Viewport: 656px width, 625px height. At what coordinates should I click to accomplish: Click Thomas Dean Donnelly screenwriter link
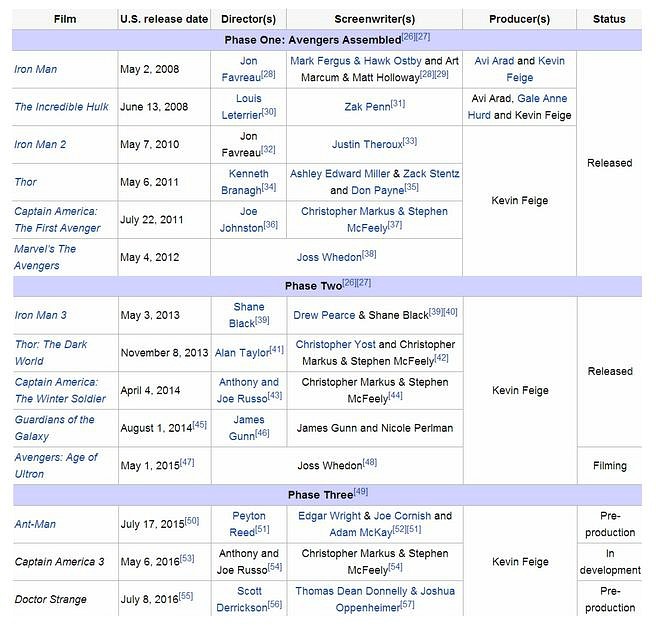pyautogui.click(x=351, y=591)
